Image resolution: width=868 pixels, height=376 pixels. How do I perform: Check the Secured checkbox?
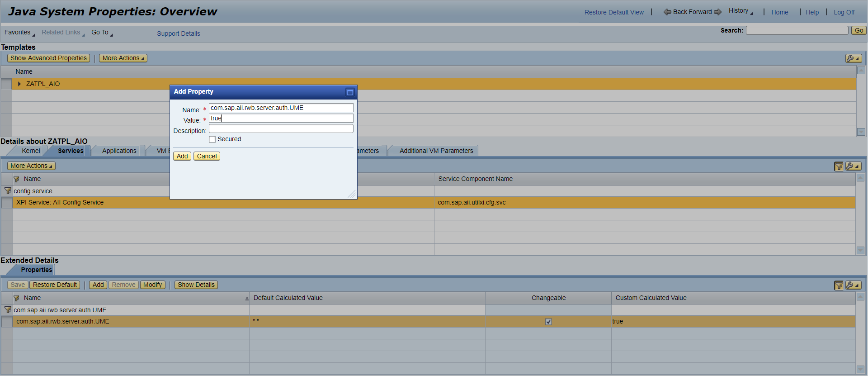212,139
